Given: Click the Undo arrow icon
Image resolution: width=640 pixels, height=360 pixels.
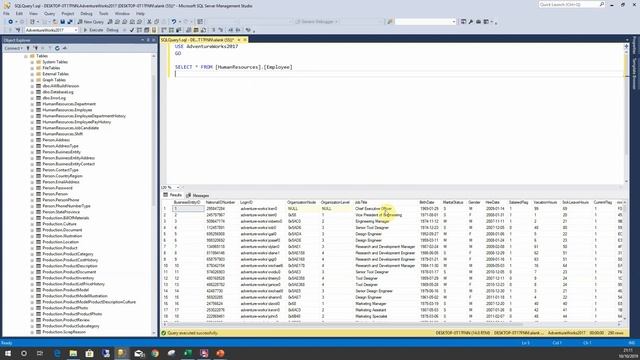Looking at the screenshot, I should (174, 22).
